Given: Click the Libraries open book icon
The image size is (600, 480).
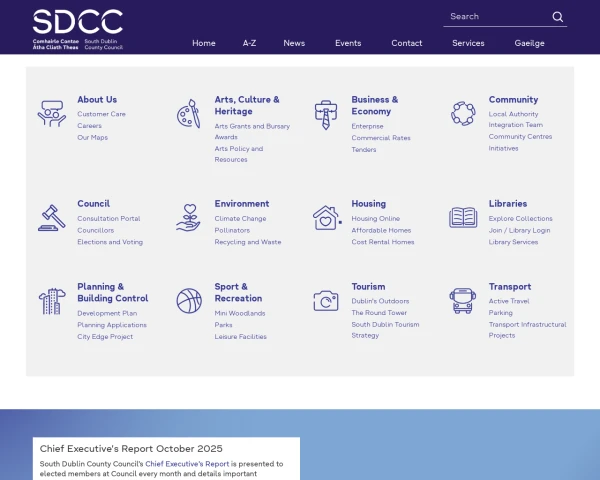Looking at the screenshot, I should [463, 217].
